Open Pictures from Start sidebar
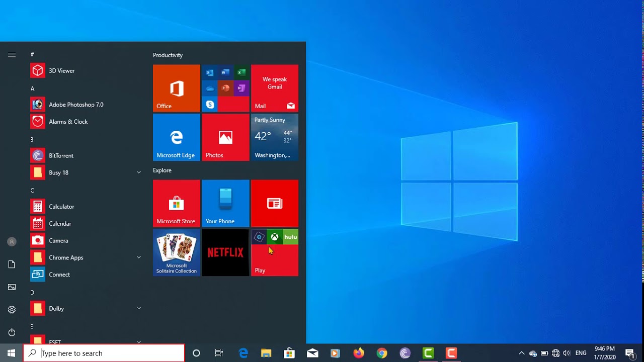Screen dimensions: 644x362 [x=12, y=287]
